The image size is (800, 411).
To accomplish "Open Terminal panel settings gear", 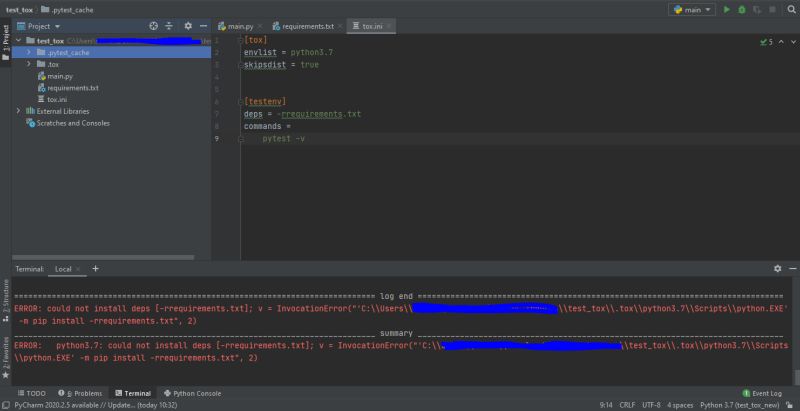I will click(778, 268).
